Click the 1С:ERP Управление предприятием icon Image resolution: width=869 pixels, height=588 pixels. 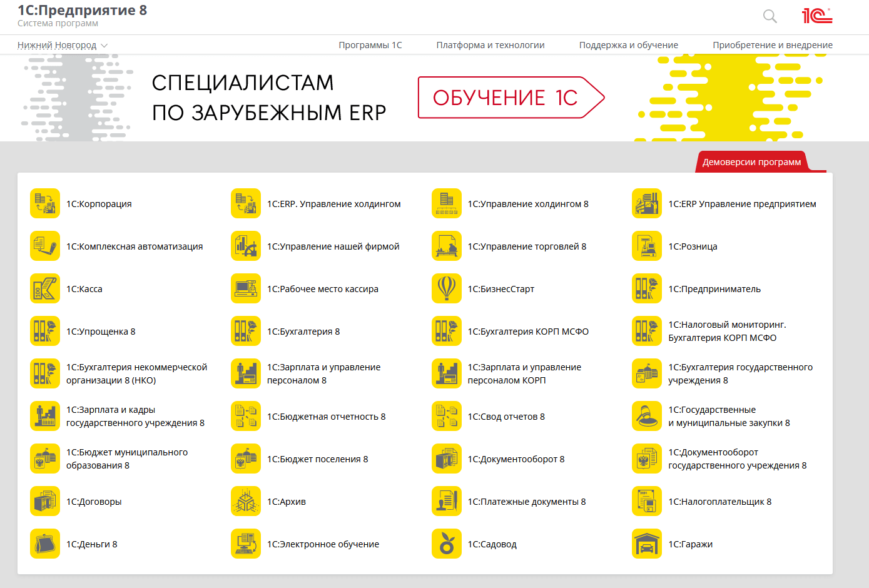647,204
